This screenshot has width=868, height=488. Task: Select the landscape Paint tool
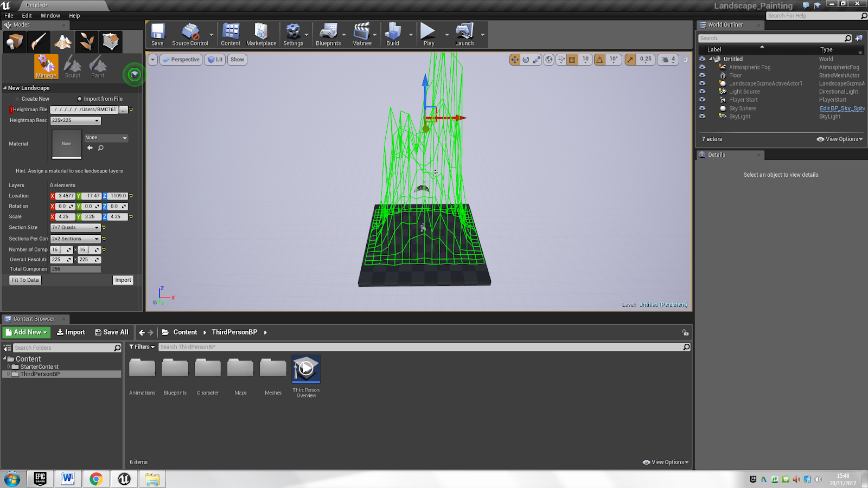tap(98, 67)
